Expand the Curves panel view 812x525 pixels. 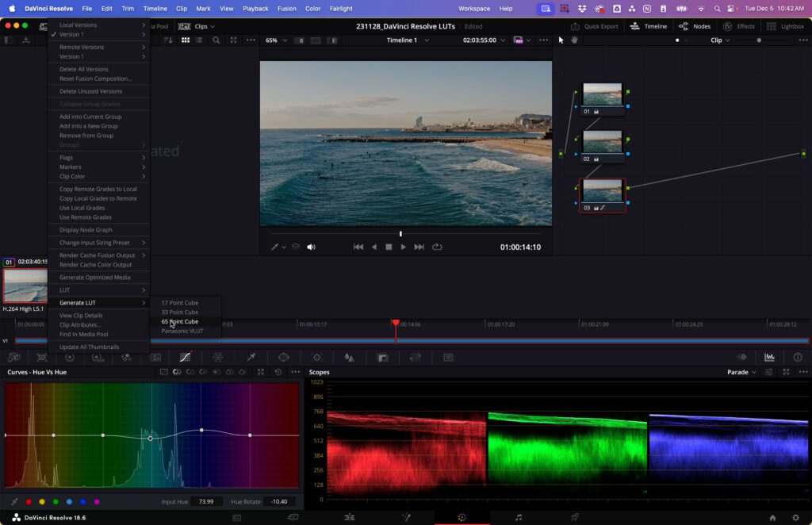[260, 372]
